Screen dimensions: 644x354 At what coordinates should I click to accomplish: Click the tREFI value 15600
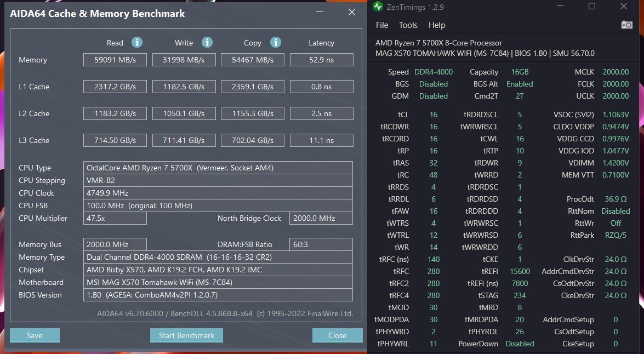[x=520, y=271]
